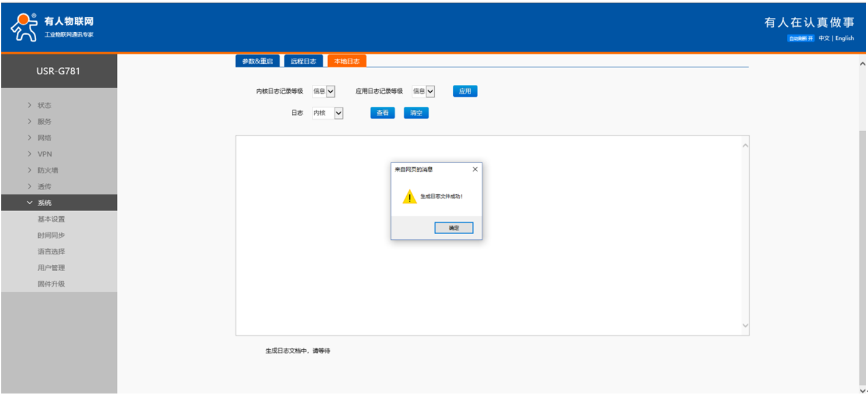The width and height of the screenshot is (868, 396).
Task: Close the 来自网页的消息 dialog with X
Action: 475,169
